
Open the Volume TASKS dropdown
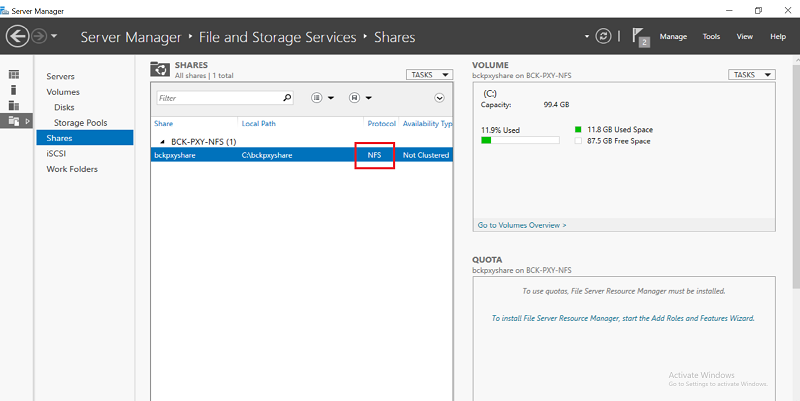pyautogui.click(x=752, y=74)
